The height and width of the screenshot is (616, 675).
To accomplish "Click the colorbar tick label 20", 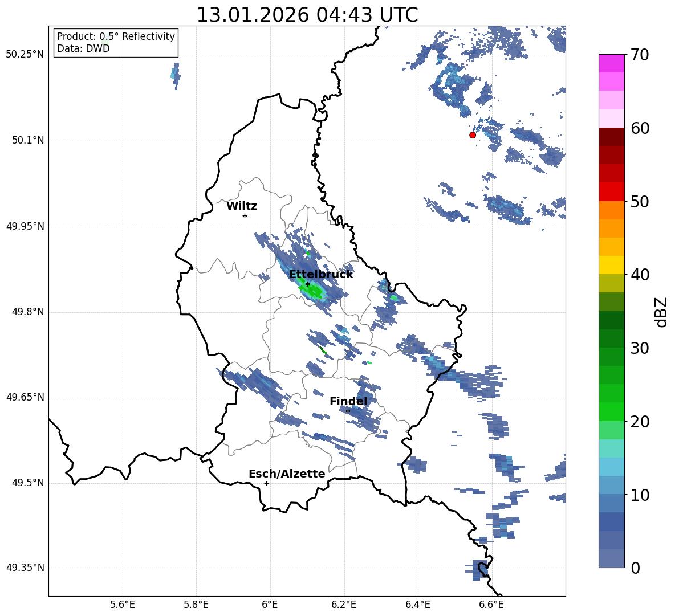I will click(x=640, y=422).
